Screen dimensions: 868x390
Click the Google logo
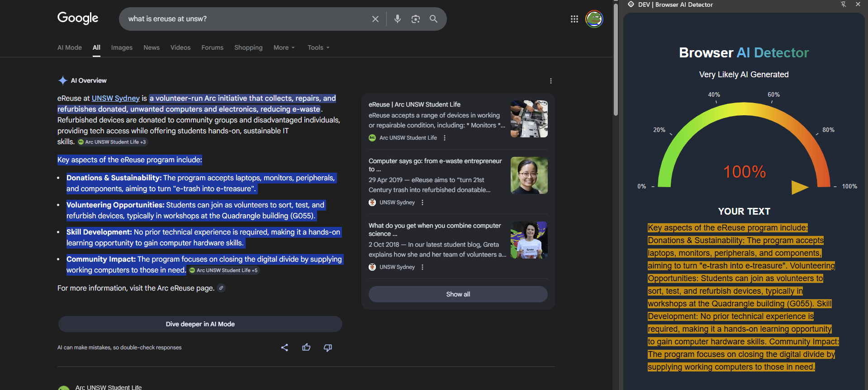(x=78, y=18)
